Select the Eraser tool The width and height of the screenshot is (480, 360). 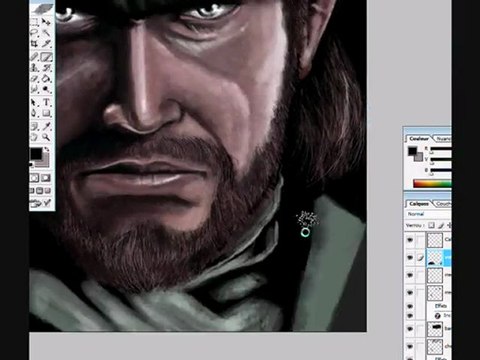click(x=34, y=79)
